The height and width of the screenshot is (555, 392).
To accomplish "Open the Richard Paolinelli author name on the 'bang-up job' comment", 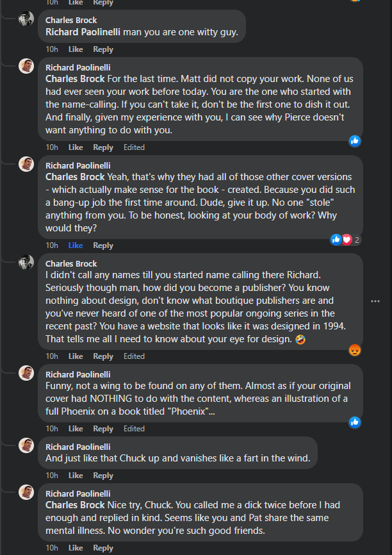I will 78,165.
